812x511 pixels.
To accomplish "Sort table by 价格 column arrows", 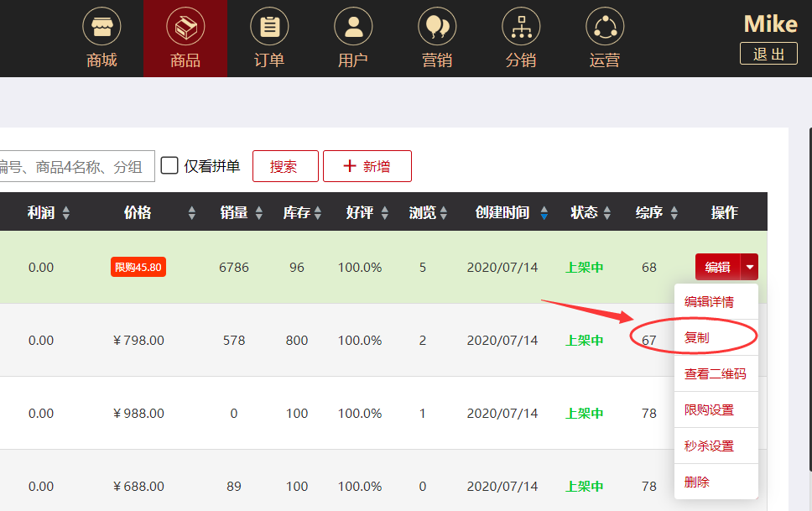I will pos(192,213).
